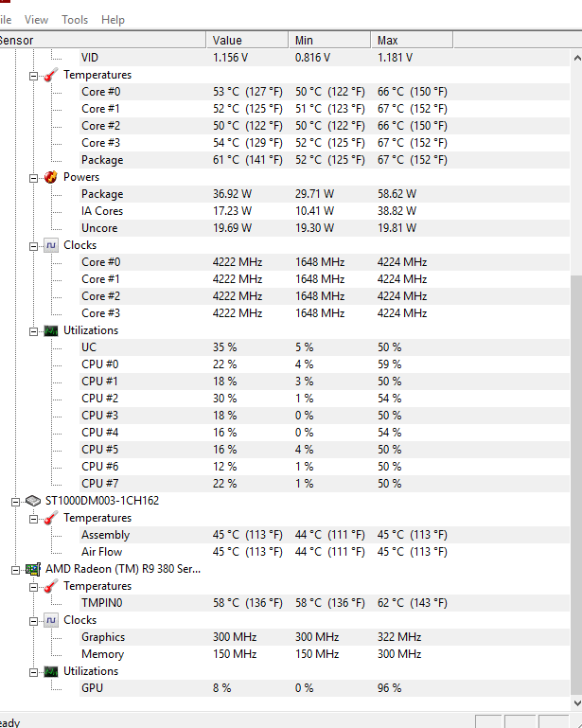582x728 pixels.
Task: Open the Tools menu
Action: 75,19
